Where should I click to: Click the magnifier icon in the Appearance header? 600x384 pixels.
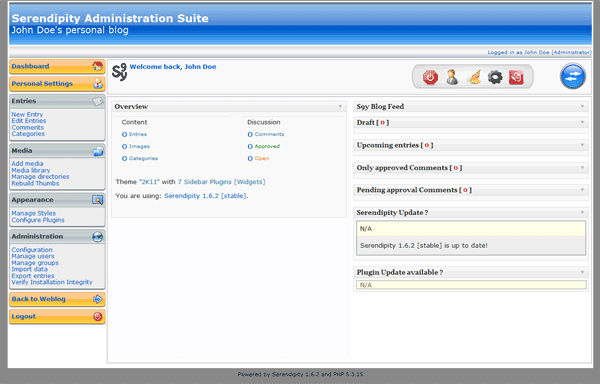coord(98,200)
